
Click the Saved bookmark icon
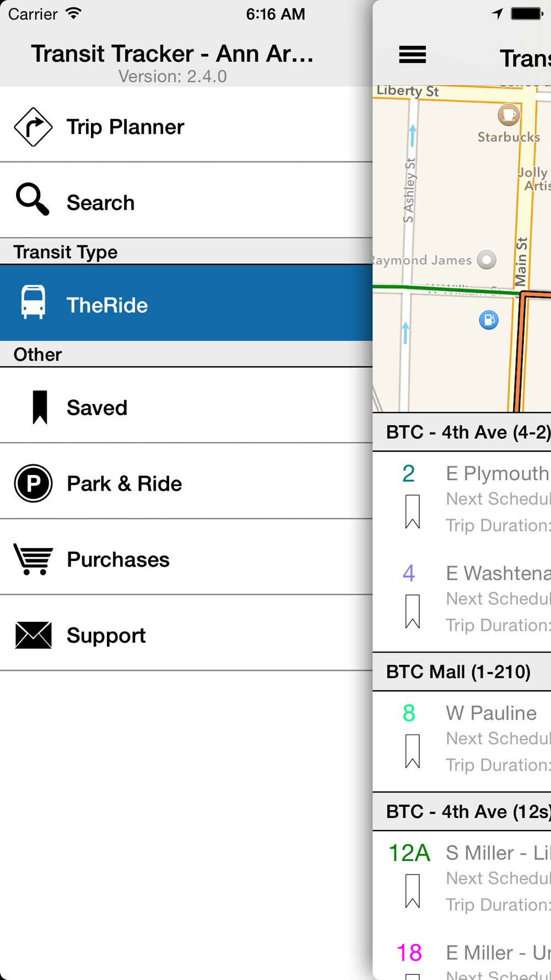click(40, 407)
